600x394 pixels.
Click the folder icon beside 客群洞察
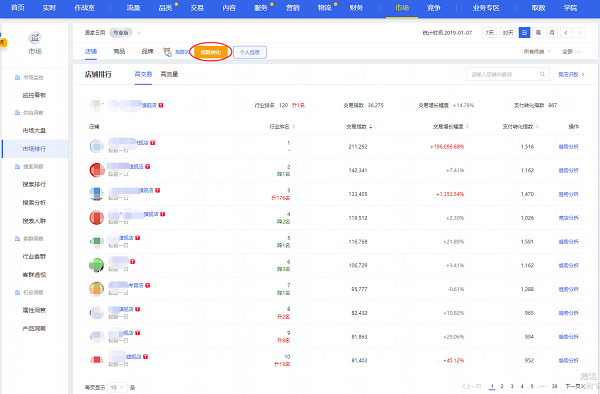pos(17,238)
